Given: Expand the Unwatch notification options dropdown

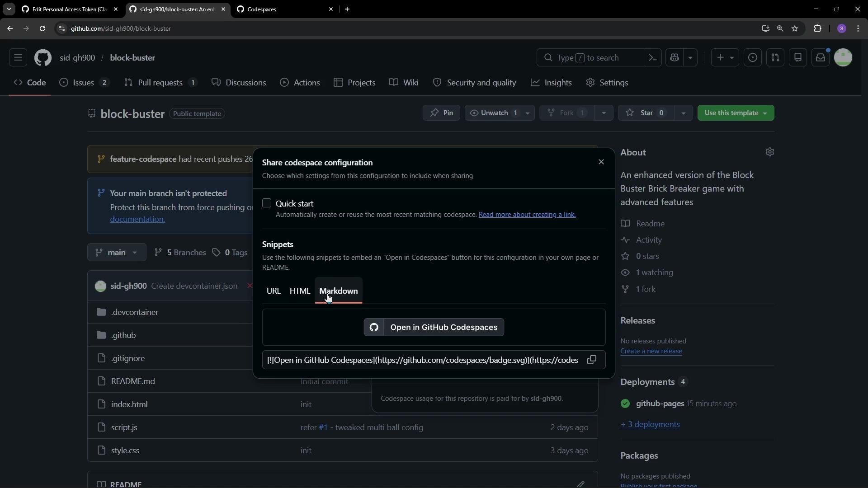Looking at the screenshot, I should (528, 113).
